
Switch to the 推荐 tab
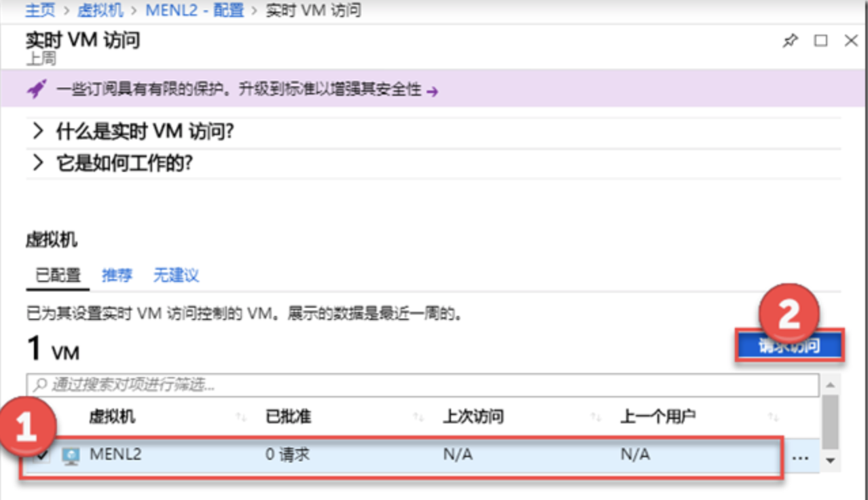[x=115, y=275]
